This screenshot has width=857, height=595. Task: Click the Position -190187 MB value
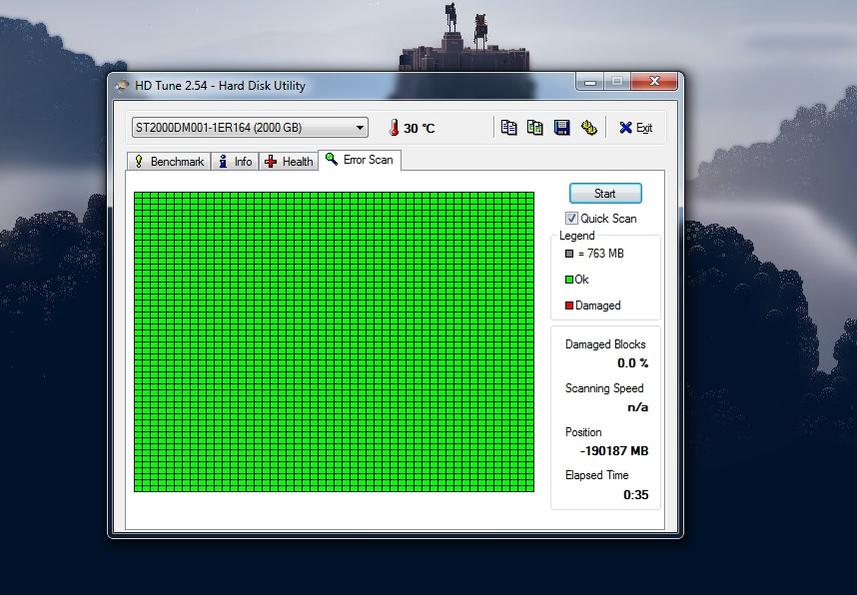[x=614, y=451]
